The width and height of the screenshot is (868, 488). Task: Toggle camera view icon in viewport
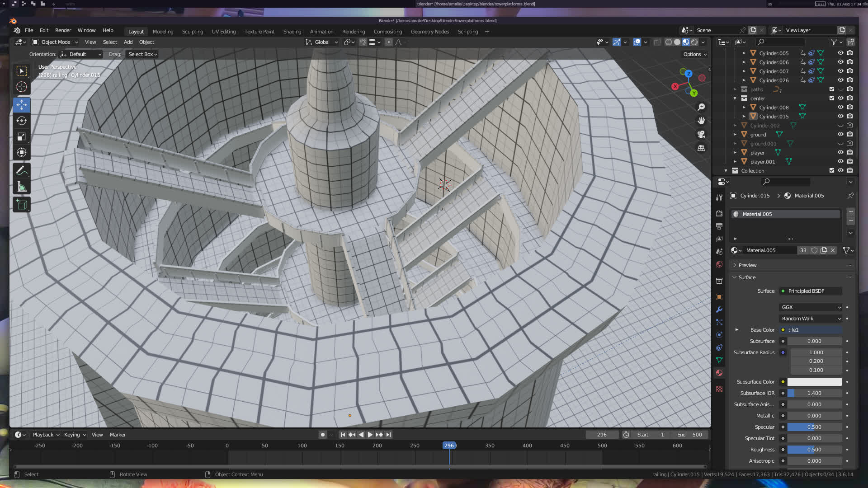[x=701, y=134]
